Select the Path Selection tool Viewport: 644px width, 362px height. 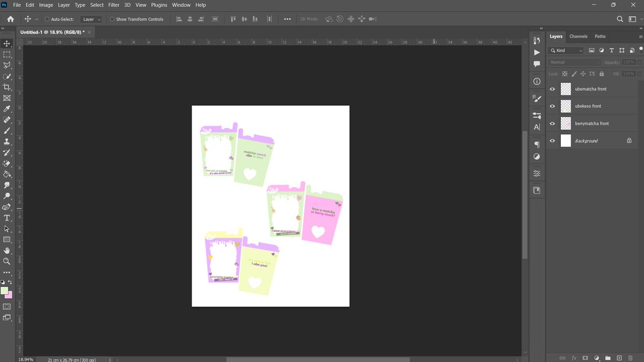click(x=7, y=229)
